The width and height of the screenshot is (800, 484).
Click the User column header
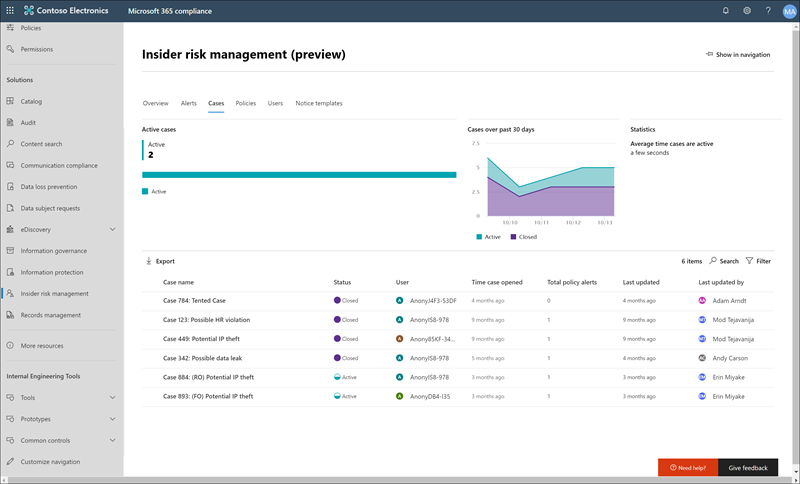402,282
